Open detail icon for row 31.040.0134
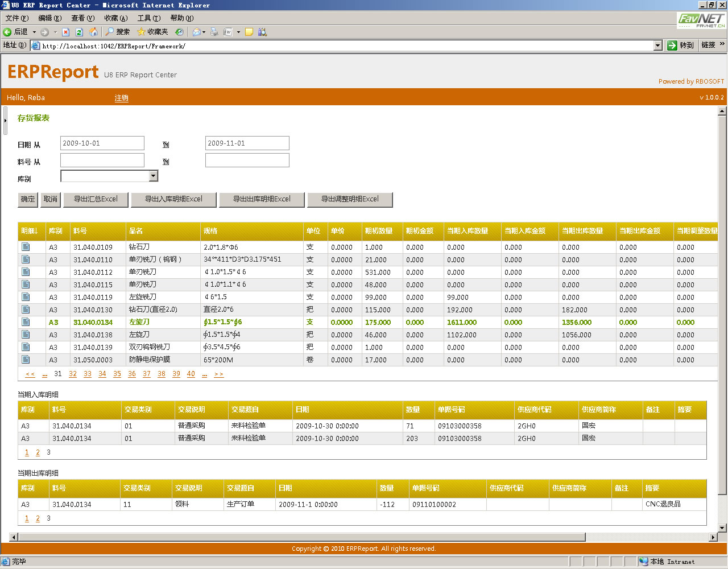Screen dimensions: 728x569 [x=26, y=322]
